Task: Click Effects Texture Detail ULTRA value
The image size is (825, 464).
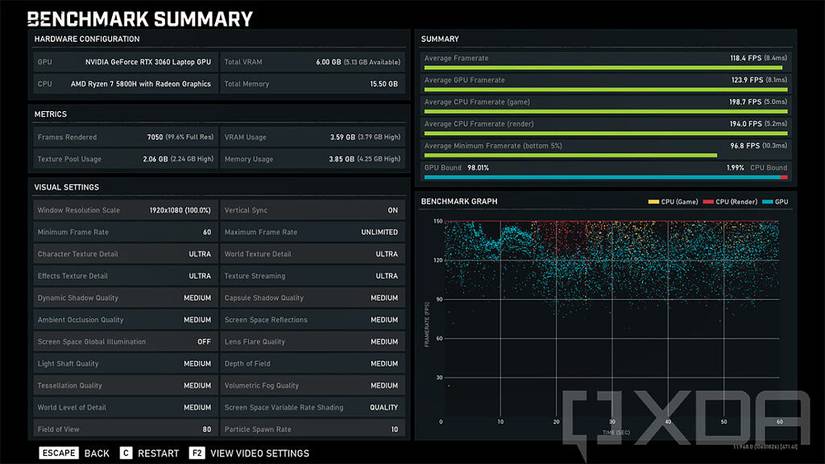Action: pyautogui.click(x=200, y=276)
